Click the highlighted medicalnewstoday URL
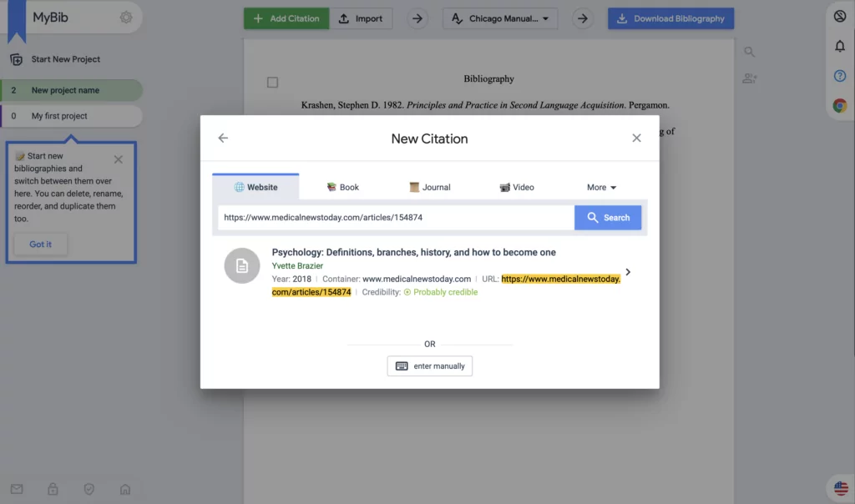Image resolution: width=855 pixels, height=504 pixels. (446, 285)
